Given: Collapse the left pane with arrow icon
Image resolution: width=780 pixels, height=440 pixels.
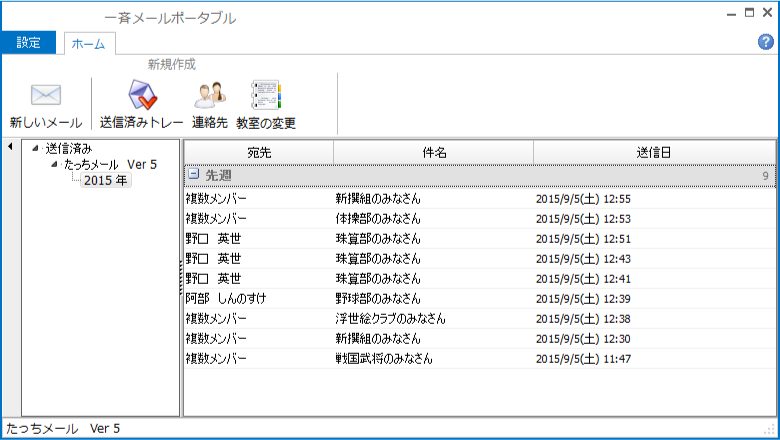Looking at the screenshot, I should point(10,147).
